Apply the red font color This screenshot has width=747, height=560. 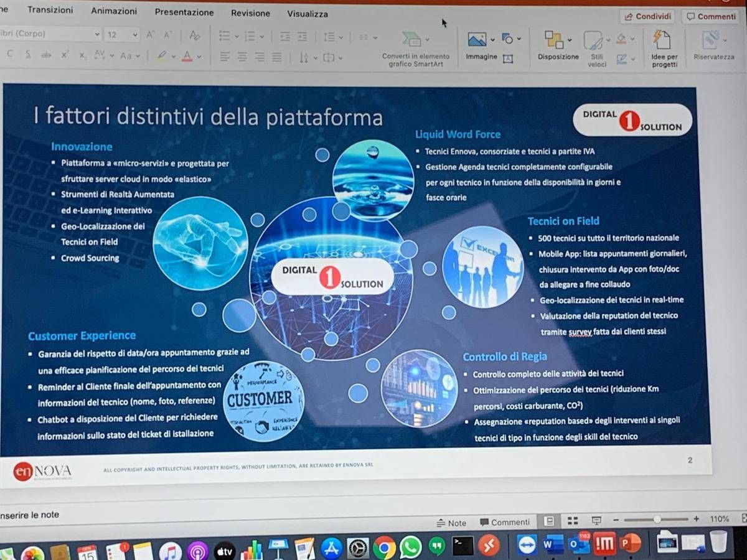click(187, 56)
